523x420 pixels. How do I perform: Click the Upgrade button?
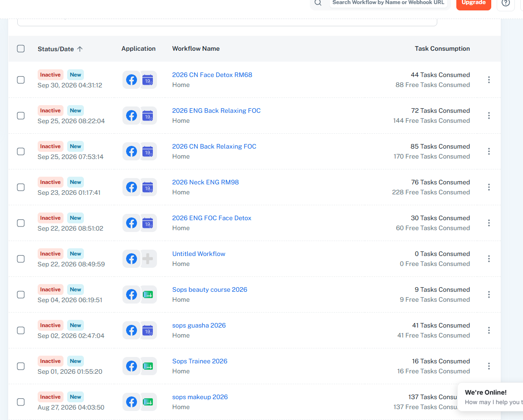coord(474,3)
